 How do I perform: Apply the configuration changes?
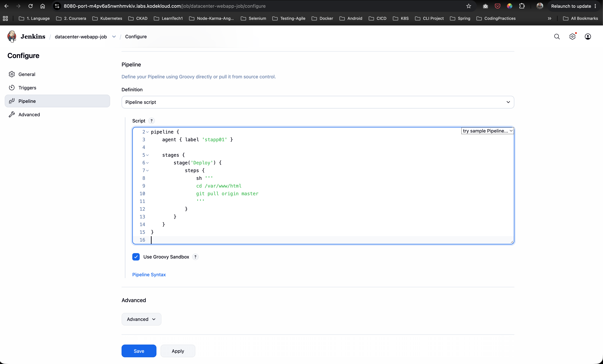tap(178, 351)
